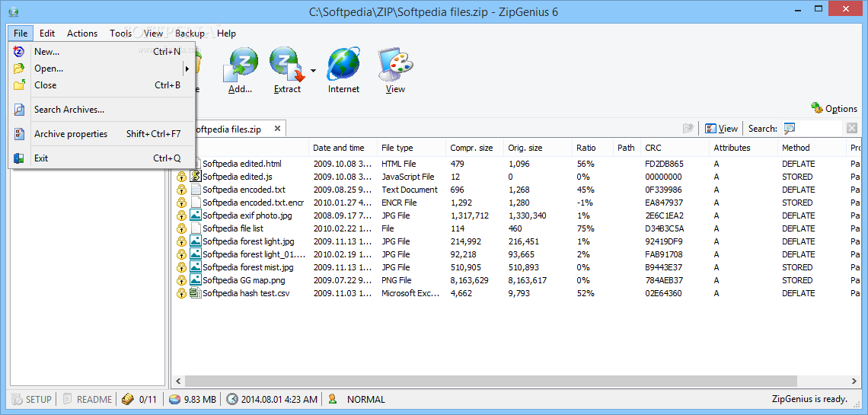Sort by Compr. size column header

(x=474, y=148)
